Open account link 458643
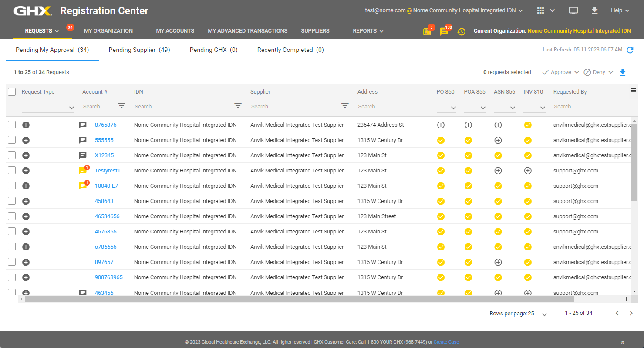The width and height of the screenshot is (644, 348). (104, 201)
